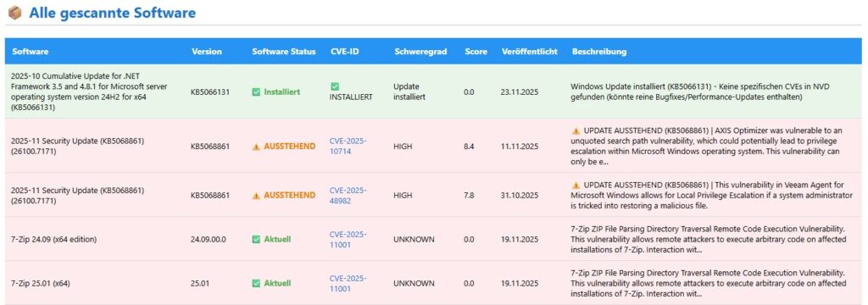The height and width of the screenshot is (305, 868).
Task: Click the HIGH severity in the 7.8 score row
Action: pyautogui.click(x=403, y=196)
